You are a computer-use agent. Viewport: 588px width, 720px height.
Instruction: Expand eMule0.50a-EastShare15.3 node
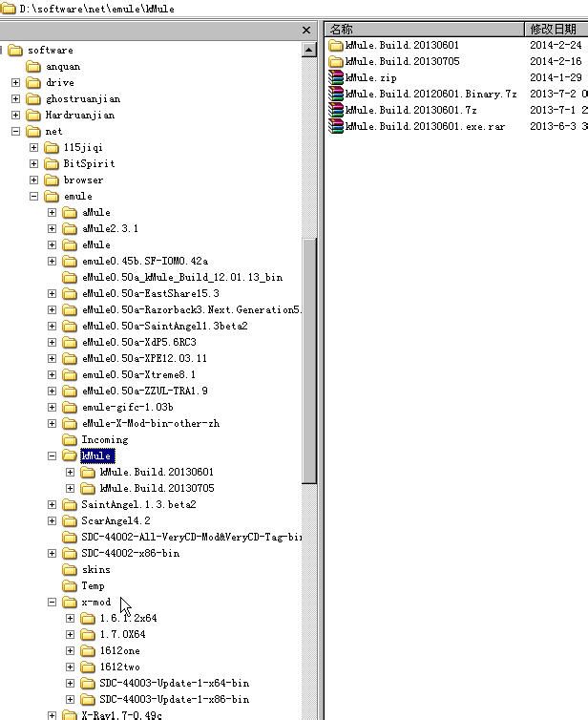(x=52, y=293)
